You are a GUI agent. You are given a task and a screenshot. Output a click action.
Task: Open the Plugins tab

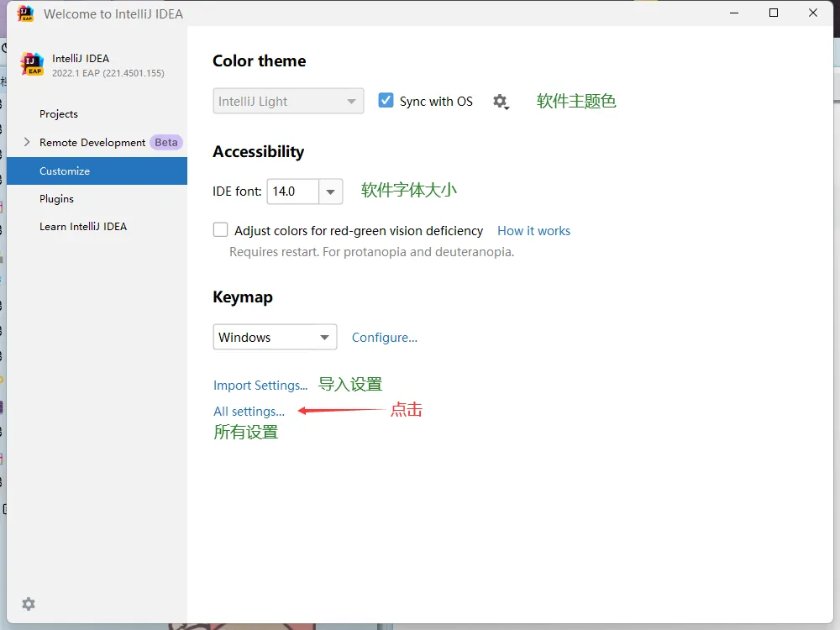[57, 199]
